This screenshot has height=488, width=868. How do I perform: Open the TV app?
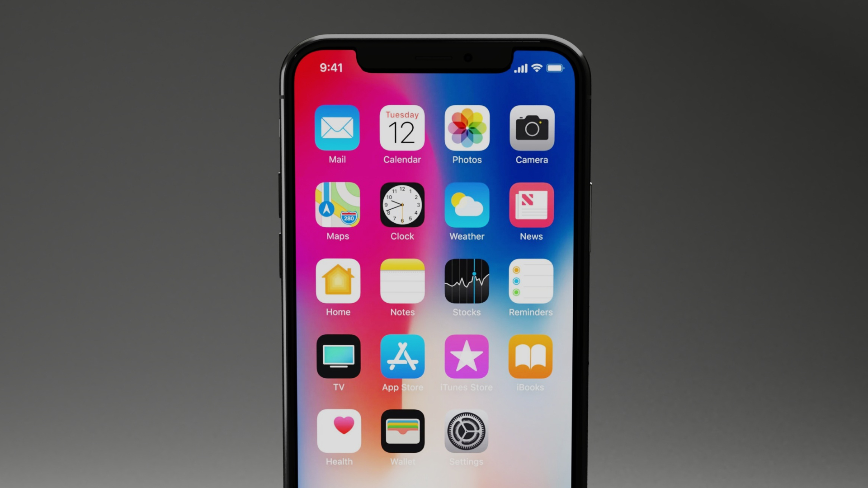point(338,357)
